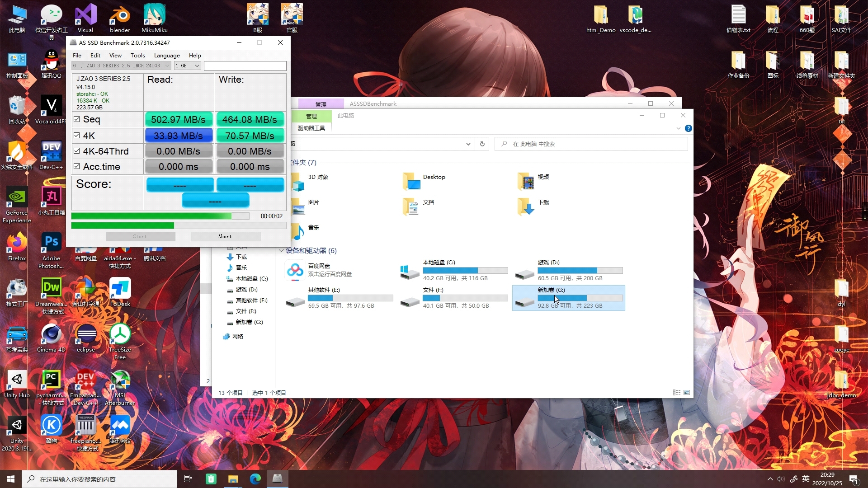
Task: Open the Language menu in AS SSD
Action: (167, 55)
